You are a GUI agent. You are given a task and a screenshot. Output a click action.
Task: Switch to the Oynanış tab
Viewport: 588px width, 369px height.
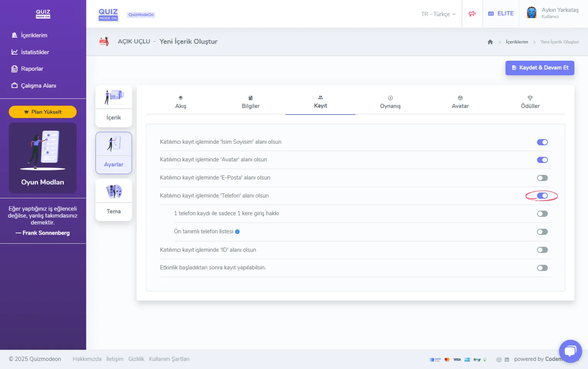[x=390, y=102]
